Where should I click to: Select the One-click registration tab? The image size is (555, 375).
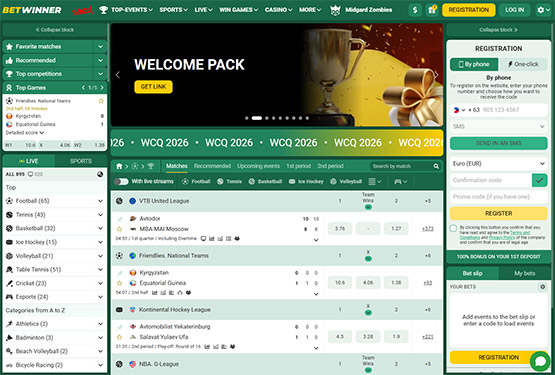(x=523, y=64)
